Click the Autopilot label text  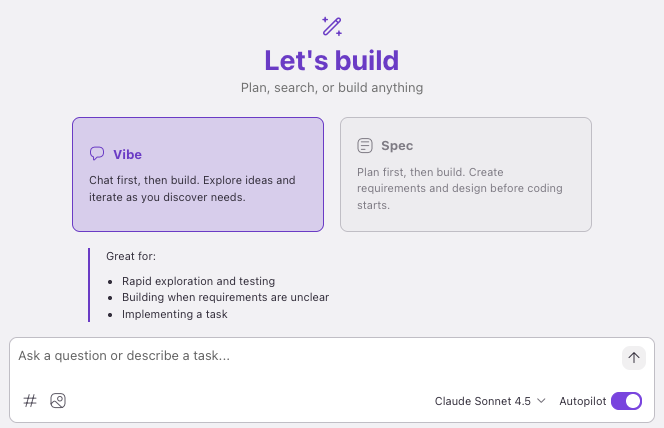coord(582,401)
